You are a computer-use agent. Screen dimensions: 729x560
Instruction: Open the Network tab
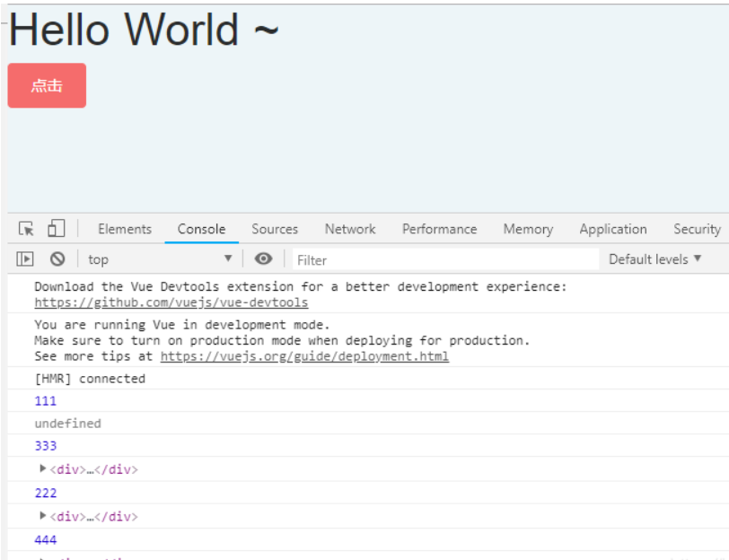click(x=350, y=229)
